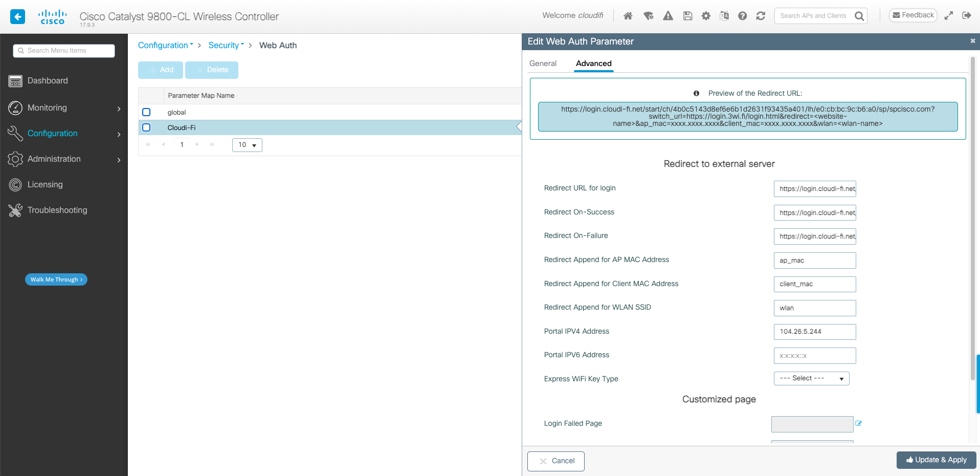Expand the Administration menu chevron
Screen dimensions: 980x476
(119, 160)
